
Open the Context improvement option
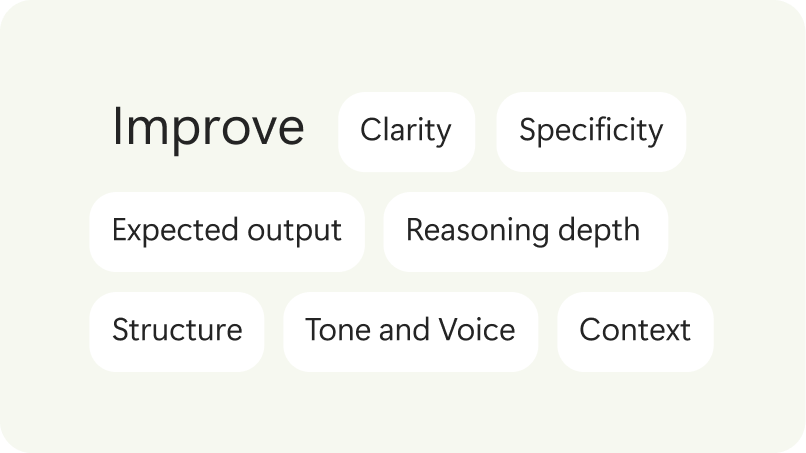pos(635,332)
